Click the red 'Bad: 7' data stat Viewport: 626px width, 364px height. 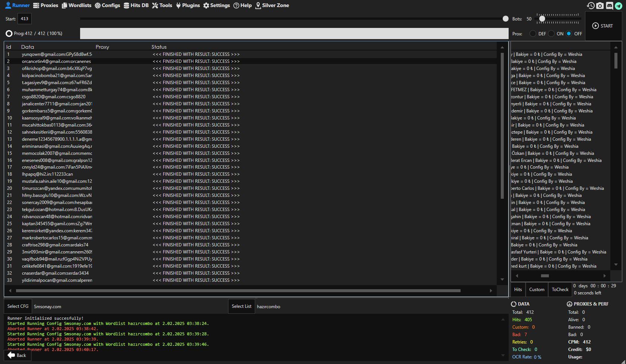point(519,335)
